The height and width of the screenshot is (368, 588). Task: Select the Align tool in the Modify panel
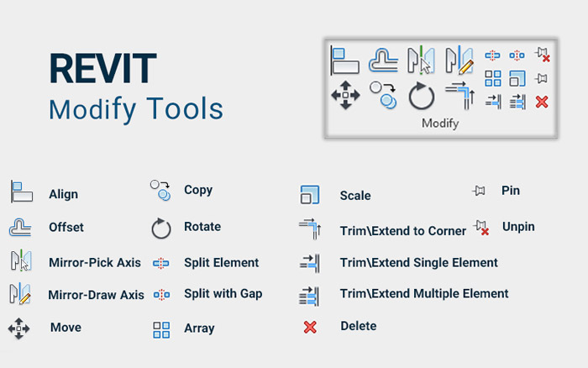[x=345, y=60]
